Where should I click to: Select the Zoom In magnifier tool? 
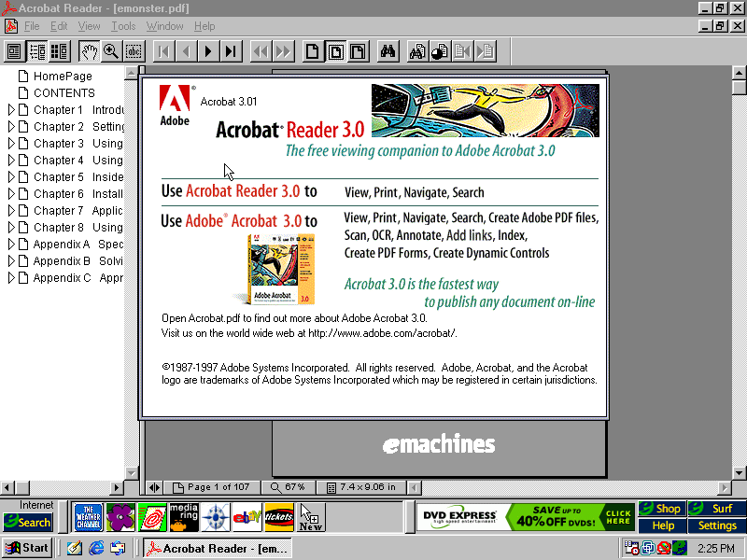111,51
